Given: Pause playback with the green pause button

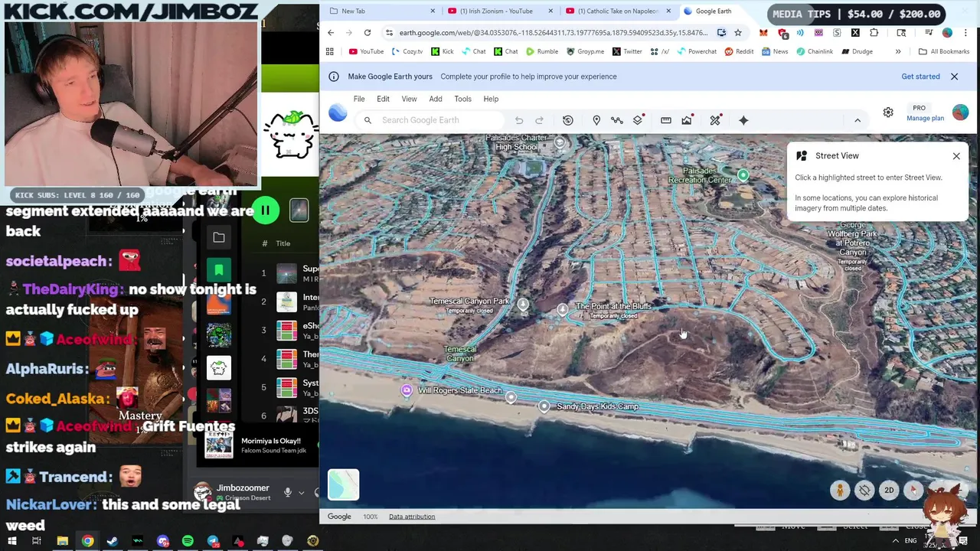Looking at the screenshot, I should (265, 210).
